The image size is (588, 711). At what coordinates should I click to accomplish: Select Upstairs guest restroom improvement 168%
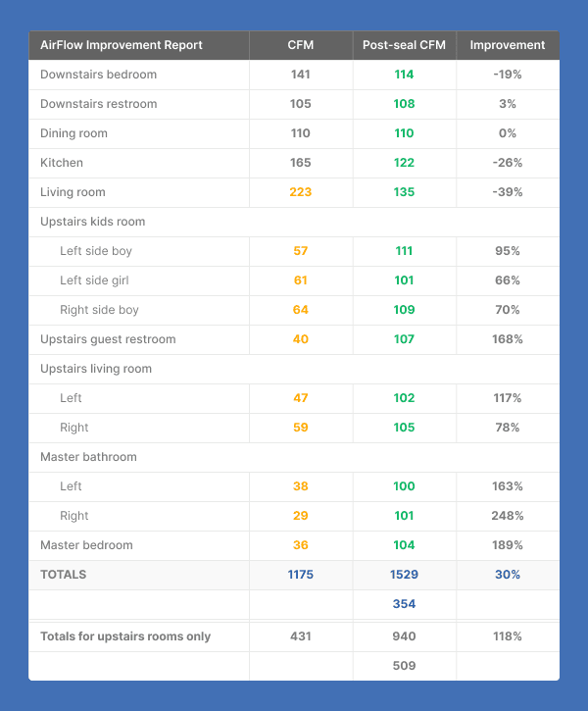click(508, 339)
